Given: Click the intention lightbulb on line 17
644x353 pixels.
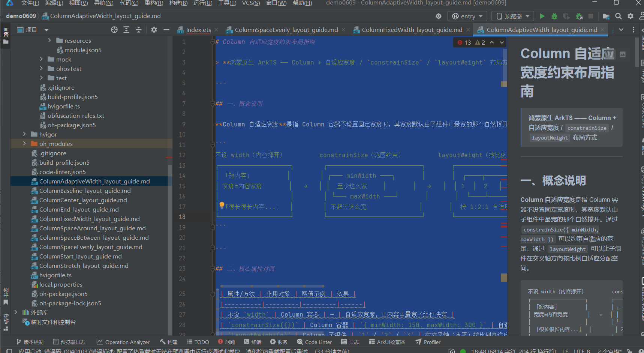Looking at the screenshot, I should point(222,205).
